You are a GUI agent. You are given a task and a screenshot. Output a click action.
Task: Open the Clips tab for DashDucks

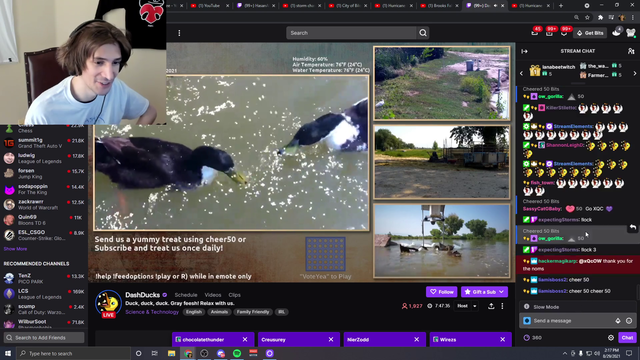234,295
